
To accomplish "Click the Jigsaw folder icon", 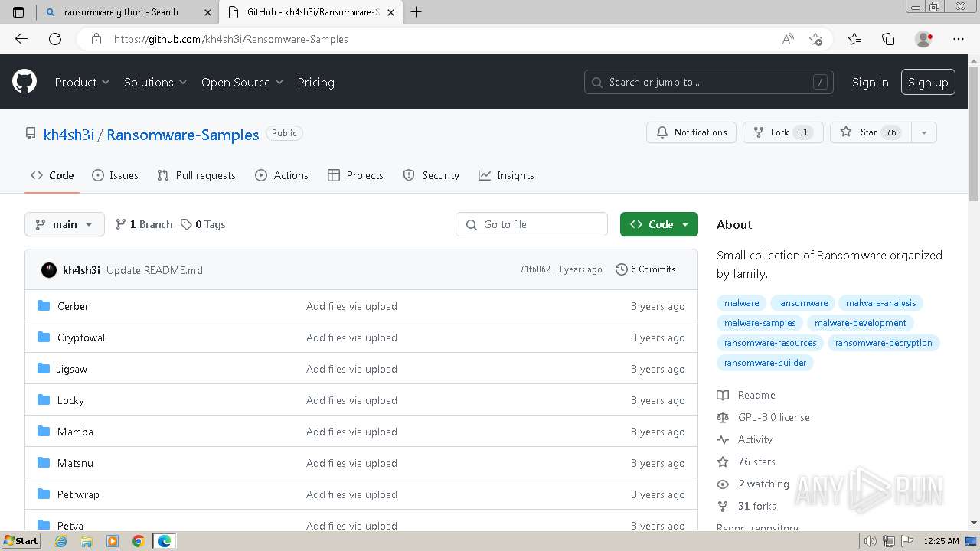I will point(44,369).
